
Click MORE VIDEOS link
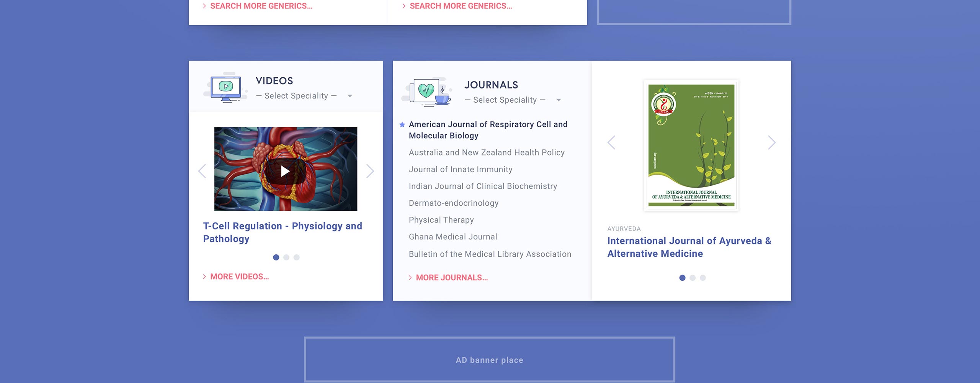[x=239, y=277]
